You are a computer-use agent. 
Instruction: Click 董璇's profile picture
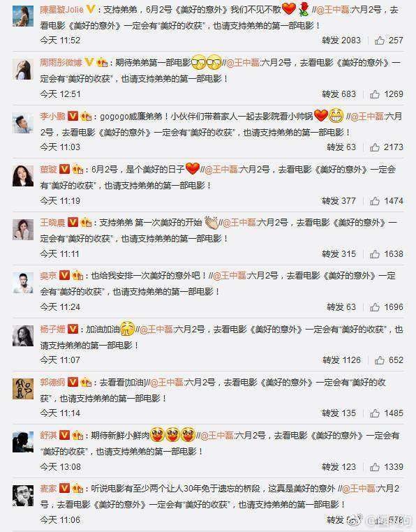[23, 176]
